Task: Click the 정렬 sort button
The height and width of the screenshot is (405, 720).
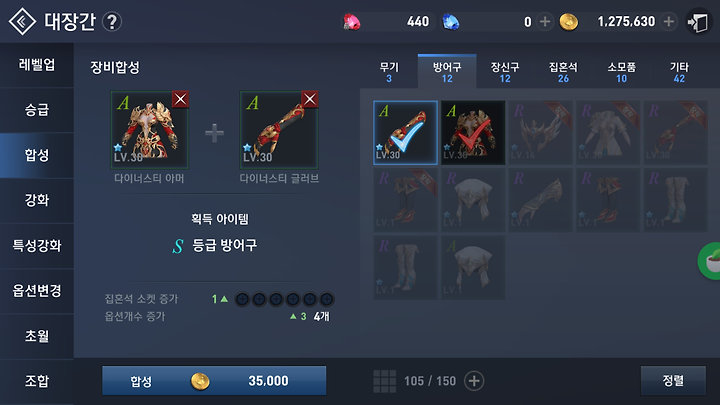Action: click(x=673, y=381)
